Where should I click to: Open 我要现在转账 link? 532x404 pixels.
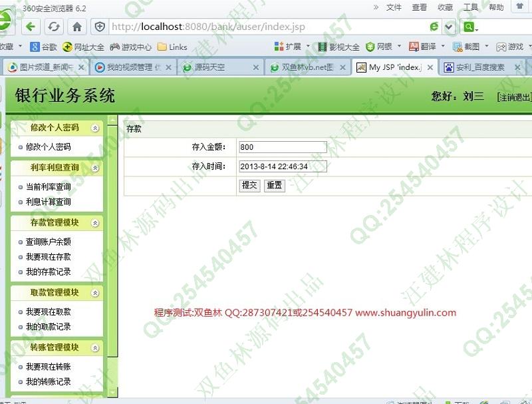(x=48, y=367)
